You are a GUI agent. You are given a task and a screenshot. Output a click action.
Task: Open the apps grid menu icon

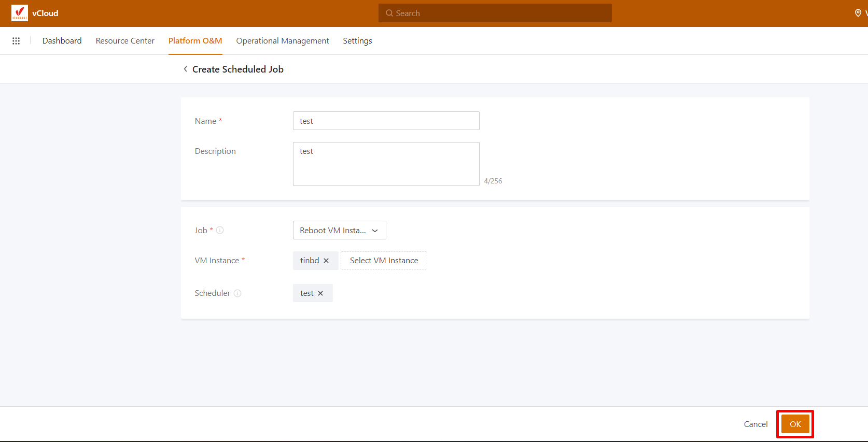pos(16,41)
